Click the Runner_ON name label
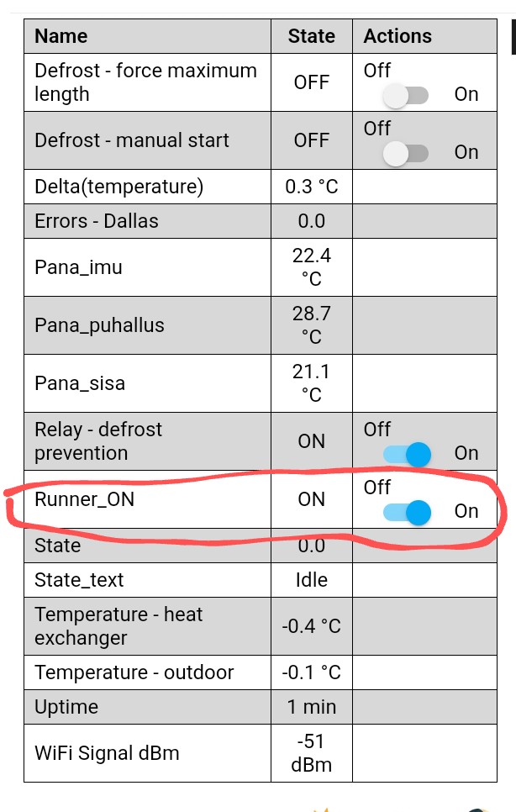This screenshot has height=812, width=516. coord(84,499)
